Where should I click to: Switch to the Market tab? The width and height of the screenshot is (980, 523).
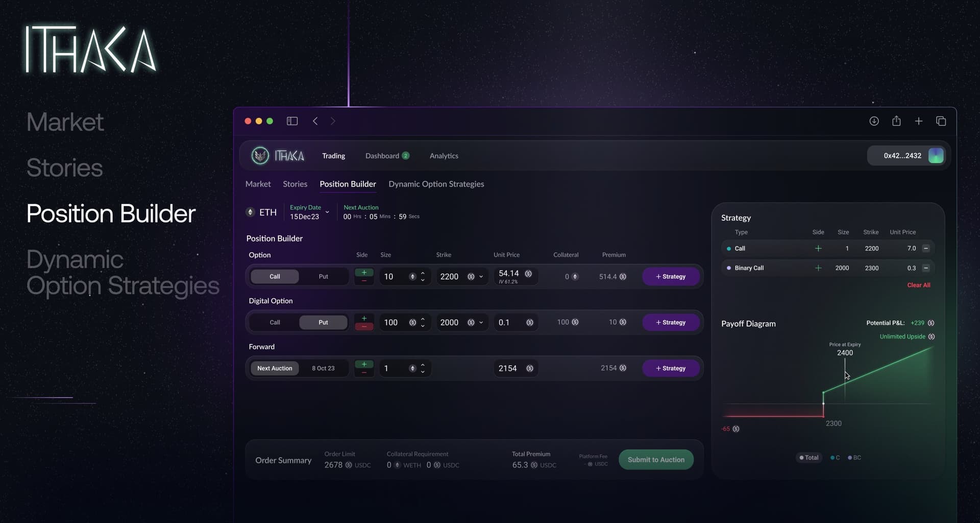(x=258, y=184)
